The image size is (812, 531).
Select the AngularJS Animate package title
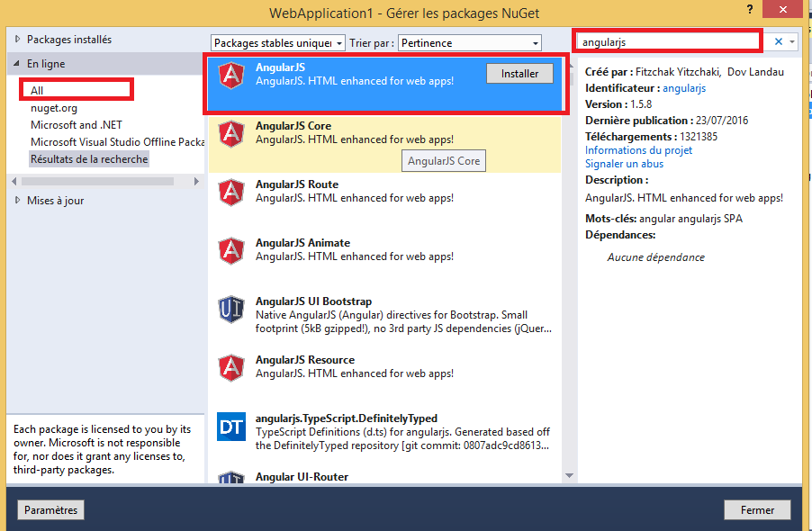[302, 243]
